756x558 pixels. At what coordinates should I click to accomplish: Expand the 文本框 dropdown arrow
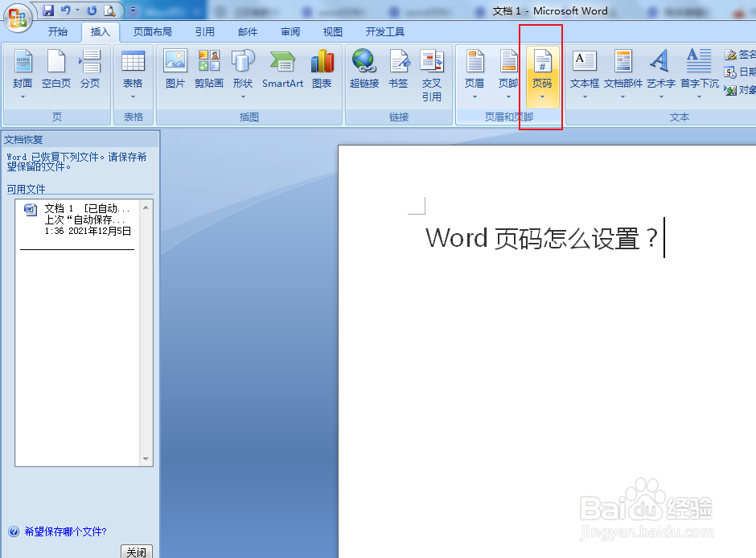(x=585, y=96)
